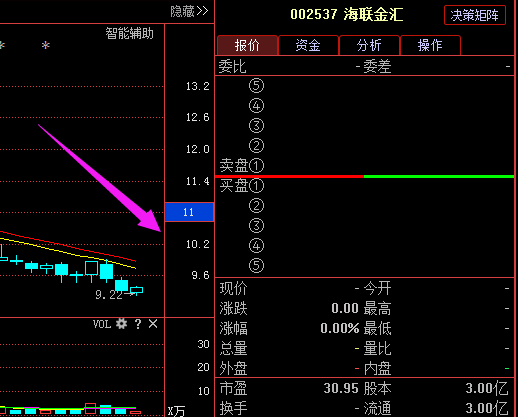This screenshot has height=417, width=518.
Task: Select 卖盘 level 1 row
Action: point(365,166)
